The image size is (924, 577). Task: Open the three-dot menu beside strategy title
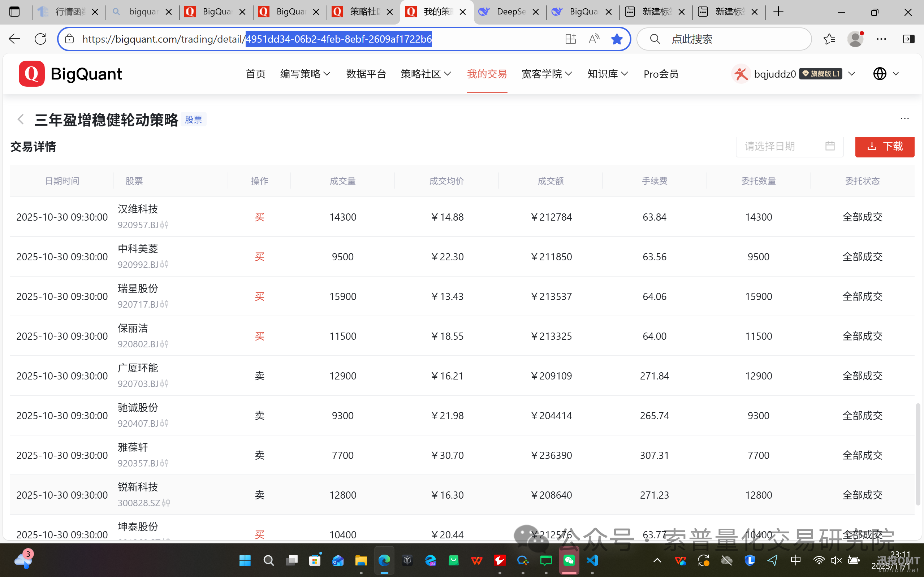[x=904, y=119]
